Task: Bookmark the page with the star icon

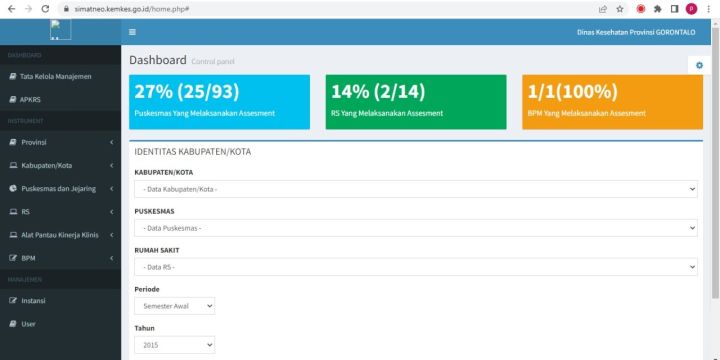Action: [x=620, y=9]
